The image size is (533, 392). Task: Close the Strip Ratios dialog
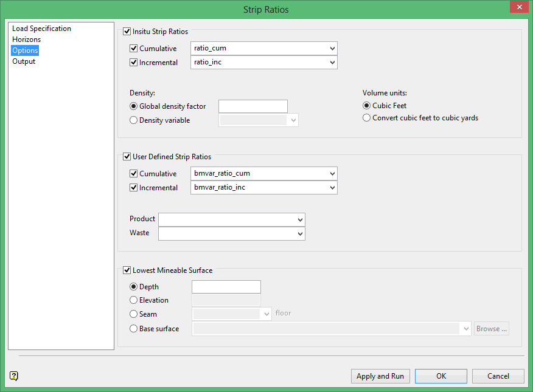click(x=518, y=8)
